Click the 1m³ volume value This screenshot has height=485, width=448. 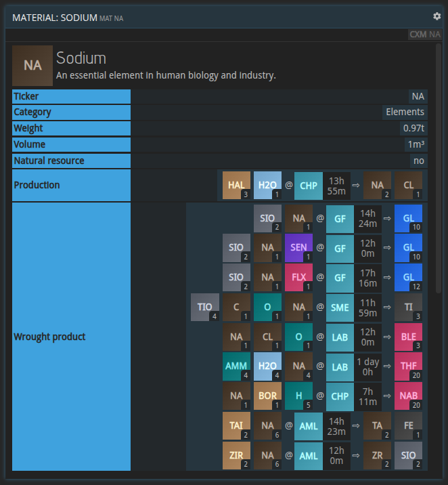pyautogui.click(x=416, y=144)
